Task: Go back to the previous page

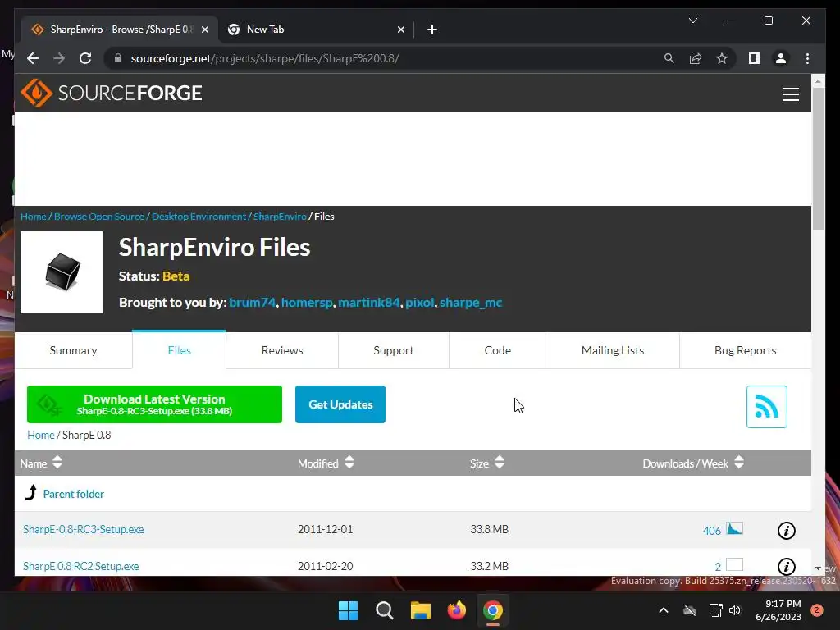Action: coord(33,58)
